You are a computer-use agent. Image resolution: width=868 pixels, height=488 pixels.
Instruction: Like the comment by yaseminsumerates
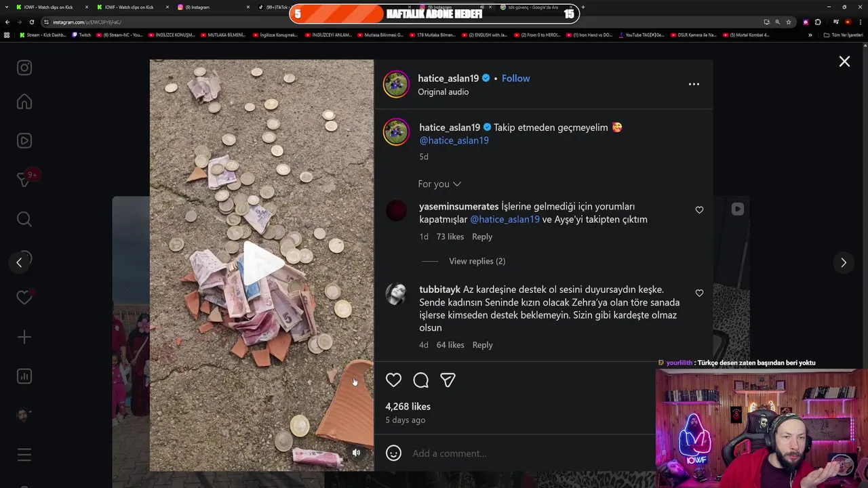pos(699,210)
